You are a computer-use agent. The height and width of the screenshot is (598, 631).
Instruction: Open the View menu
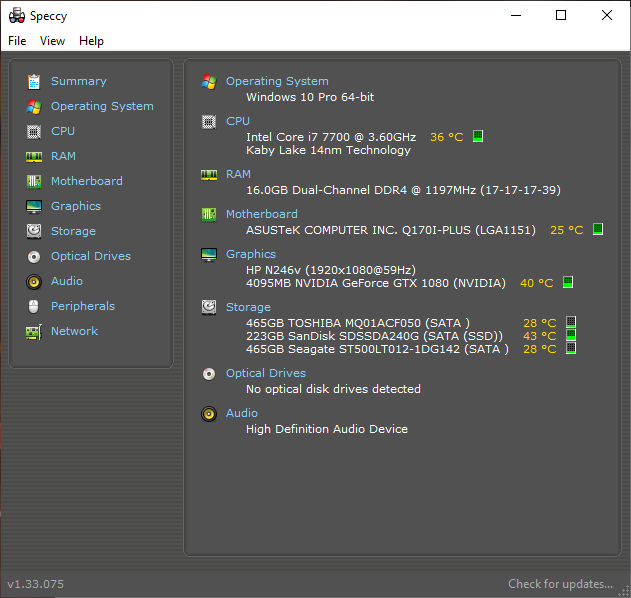[52, 41]
